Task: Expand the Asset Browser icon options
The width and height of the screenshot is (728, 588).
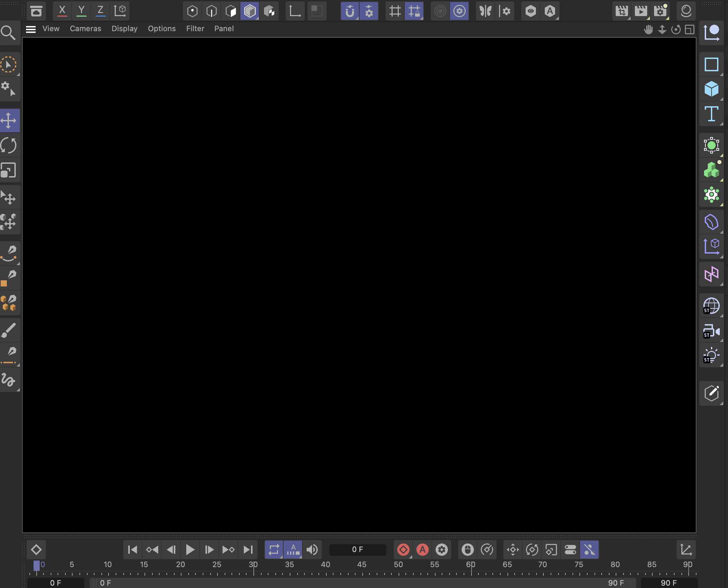Action: (36, 11)
